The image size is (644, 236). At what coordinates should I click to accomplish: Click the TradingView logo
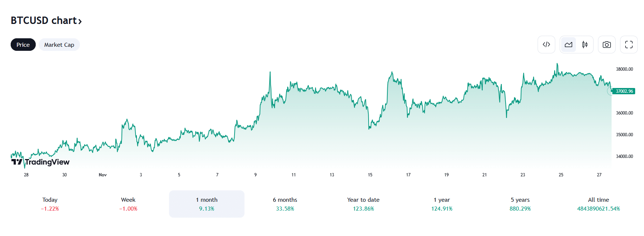click(40, 162)
